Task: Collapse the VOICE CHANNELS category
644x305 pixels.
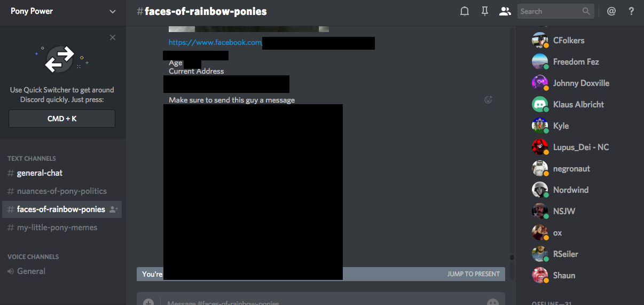Action: pyautogui.click(x=33, y=257)
